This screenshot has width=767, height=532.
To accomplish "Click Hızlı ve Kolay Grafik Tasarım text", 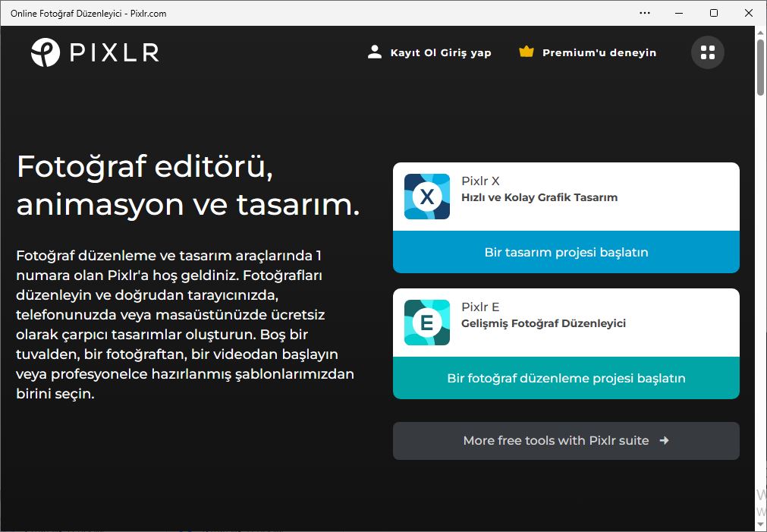I will click(539, 198).
